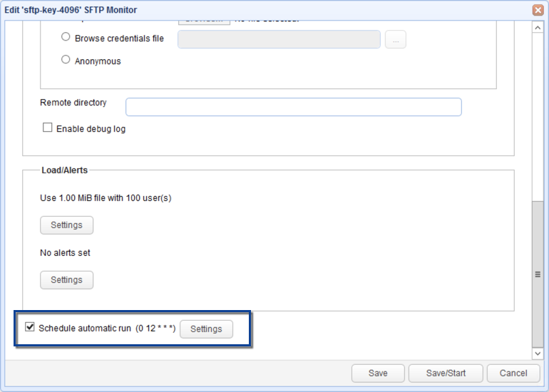Screen dimensions: 549x392
Task: Click the vertical scrollbar thumb grip
Action: click(x=538, y=274)
